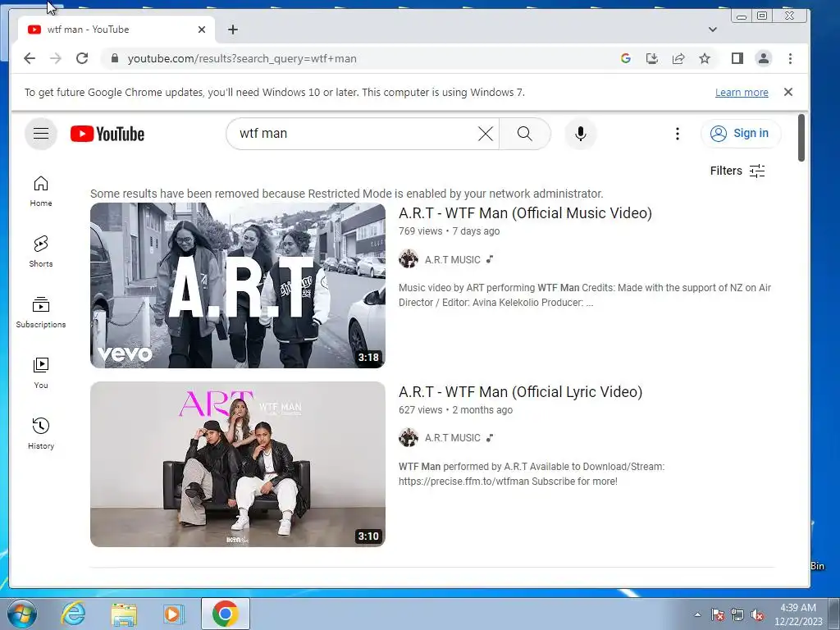Click the Action Center flag tray icon
This screenshot has width=840, height=630.
coord(717,615)
